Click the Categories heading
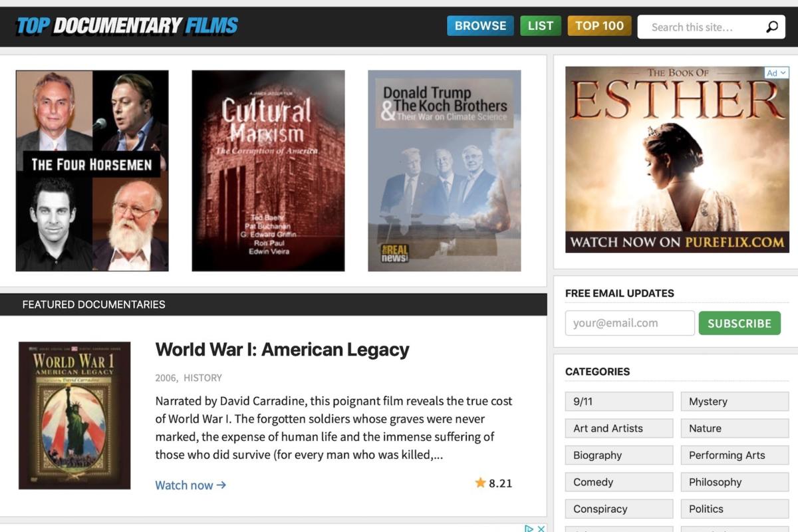 tap(597, 372)
